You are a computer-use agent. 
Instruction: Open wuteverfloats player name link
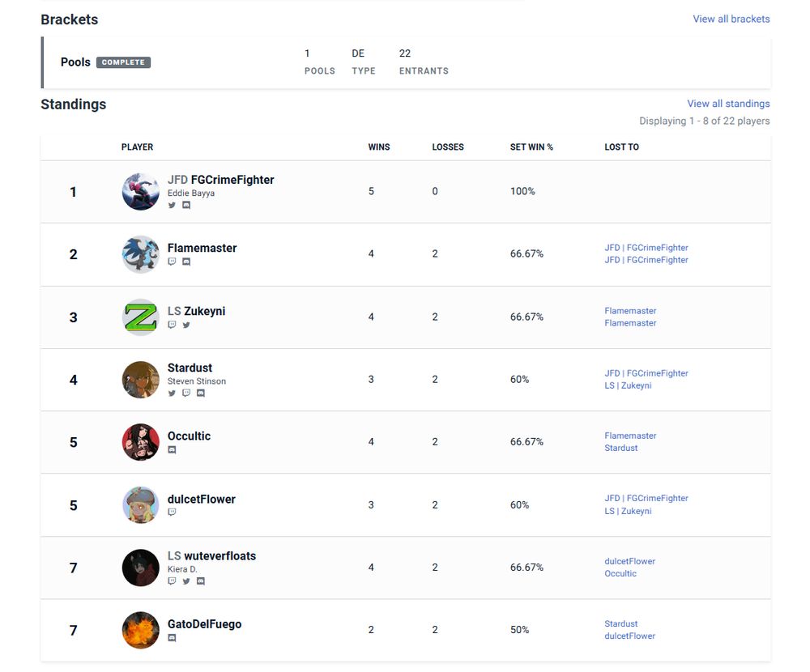coord(220,556)
